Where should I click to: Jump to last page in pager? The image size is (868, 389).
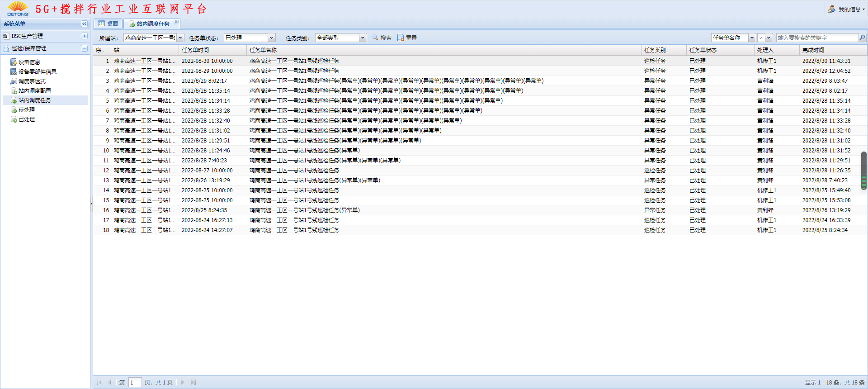(193, 383)
